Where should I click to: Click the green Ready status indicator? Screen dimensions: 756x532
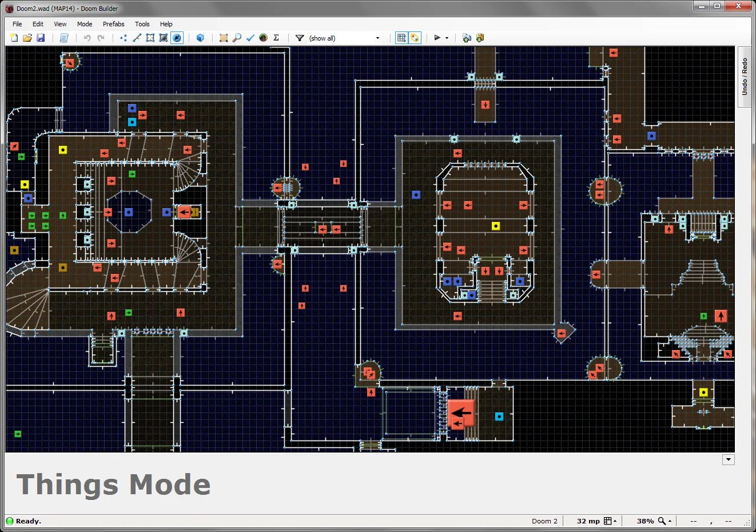[10, 521]
